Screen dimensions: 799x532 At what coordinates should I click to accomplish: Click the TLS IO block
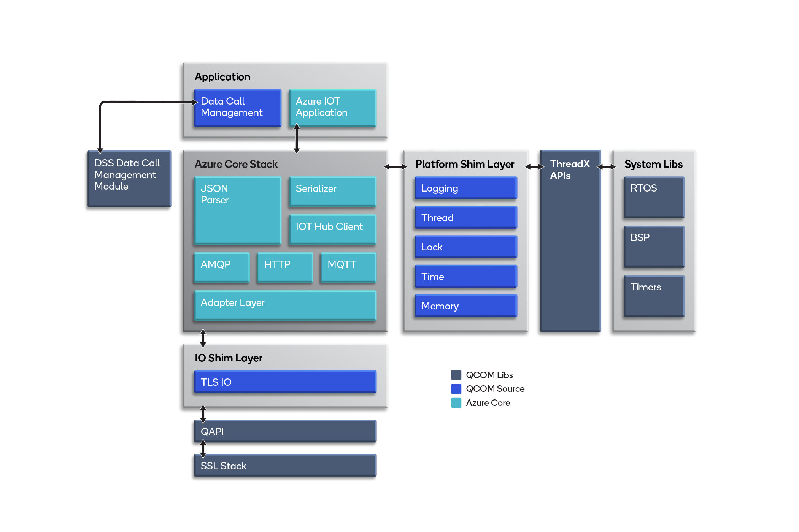click(285, 382)
